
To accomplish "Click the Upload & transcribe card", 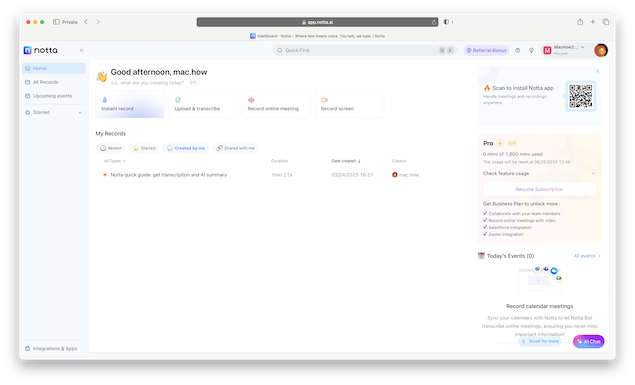I will [x=203, y=104].
